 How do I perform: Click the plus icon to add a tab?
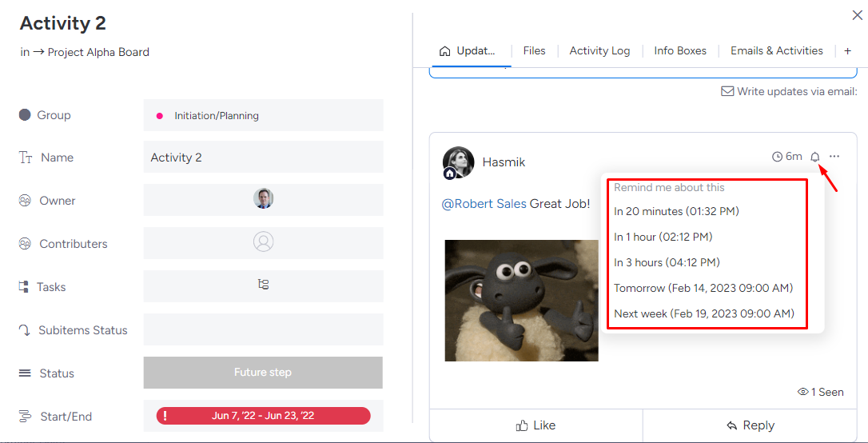(847, 51)
